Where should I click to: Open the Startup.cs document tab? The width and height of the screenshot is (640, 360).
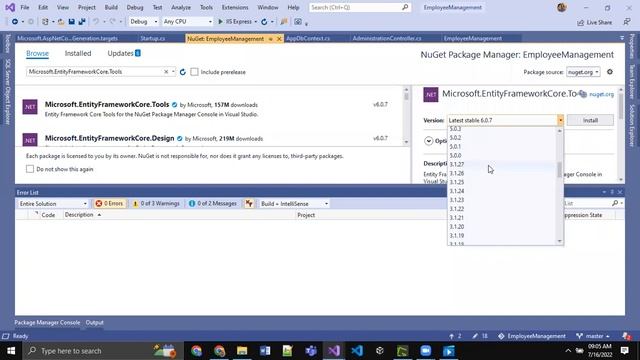(x=153, y=39)
